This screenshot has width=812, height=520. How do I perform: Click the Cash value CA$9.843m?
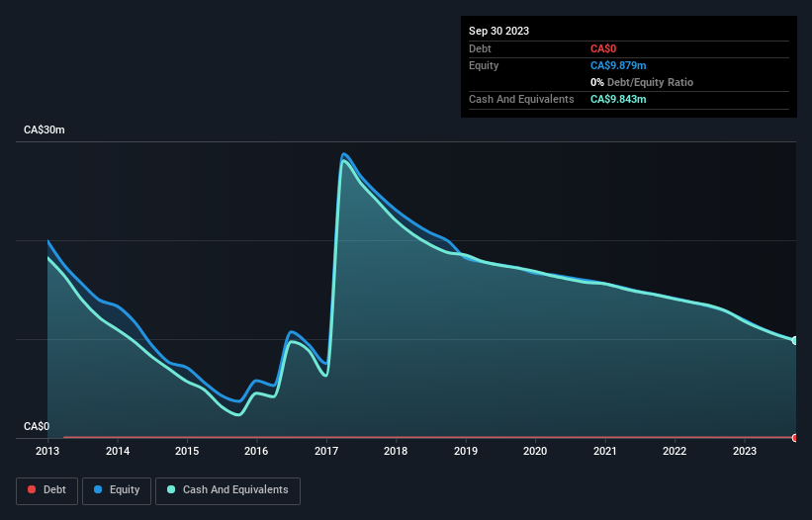[x=618, y=99]
